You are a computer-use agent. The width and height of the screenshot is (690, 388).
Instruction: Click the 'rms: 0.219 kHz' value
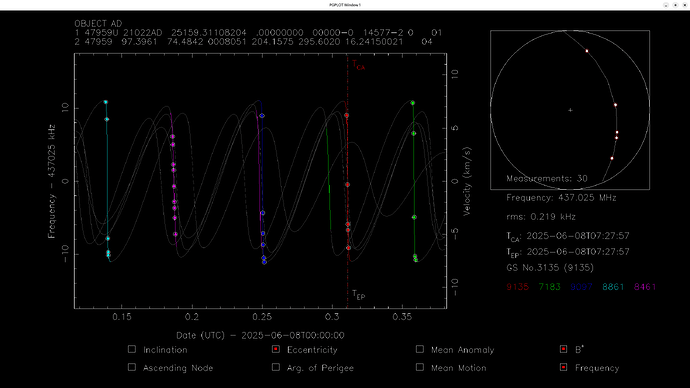click(541, 217)
